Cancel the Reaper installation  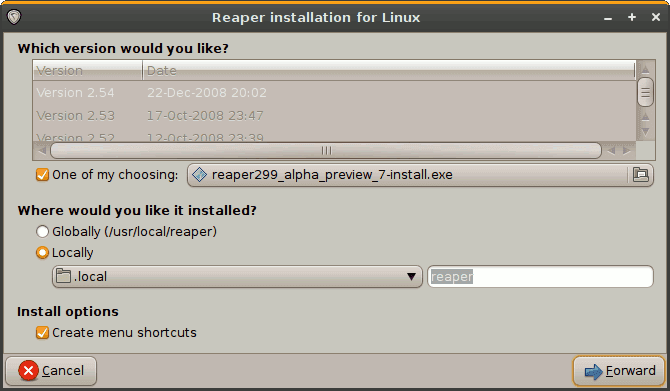tap(51, 370)
